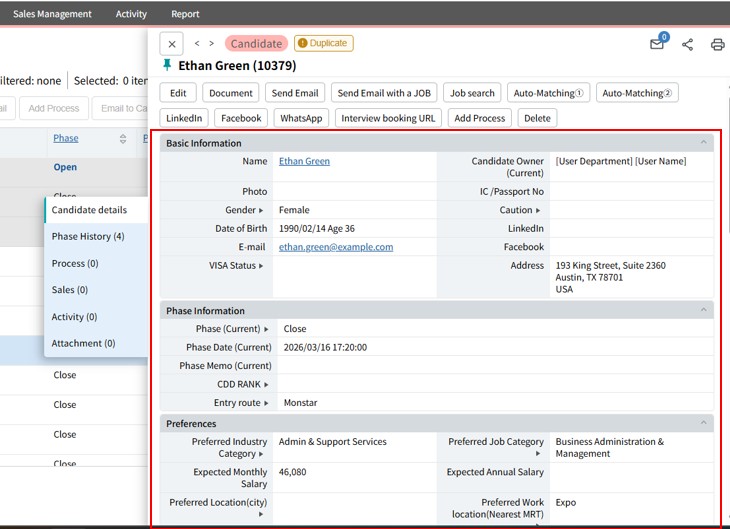This screenshot has width=730, height=529.
Task: Open the mail inbox icon
Action: point(656,44)
